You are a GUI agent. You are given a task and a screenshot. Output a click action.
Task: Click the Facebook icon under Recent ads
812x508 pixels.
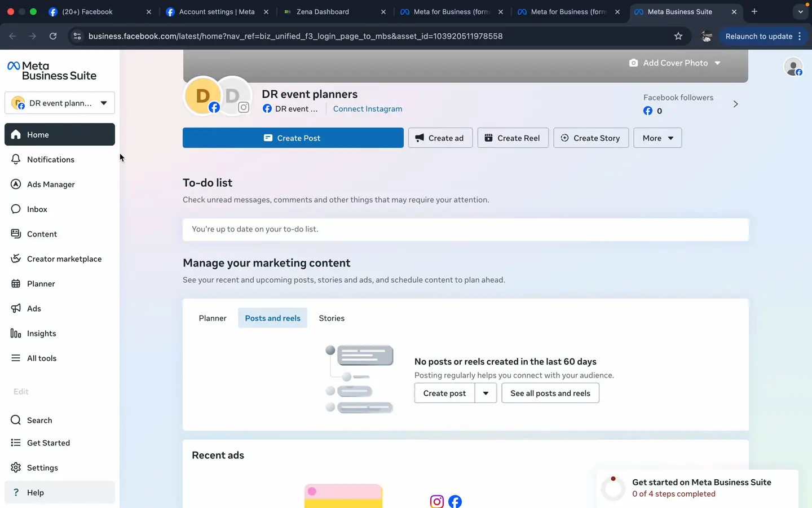coord(455,501)
